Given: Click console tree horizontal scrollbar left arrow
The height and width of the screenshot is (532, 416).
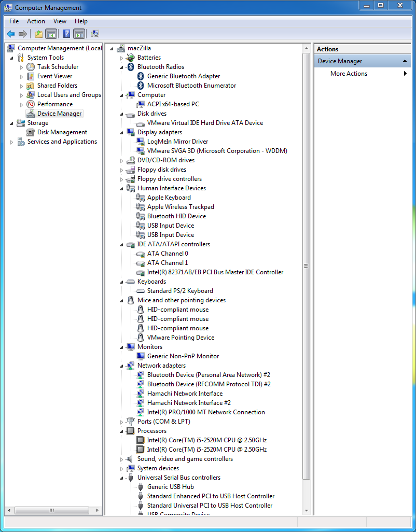Looking at the screenshot, I should (9, 510).
